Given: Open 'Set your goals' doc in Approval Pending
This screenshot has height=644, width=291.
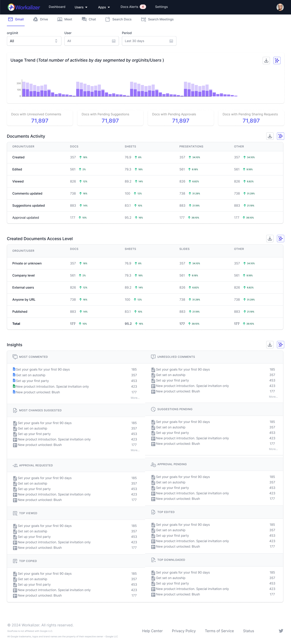Looking at the screenshot, I should pyautogui.click(x=183, y=477).
